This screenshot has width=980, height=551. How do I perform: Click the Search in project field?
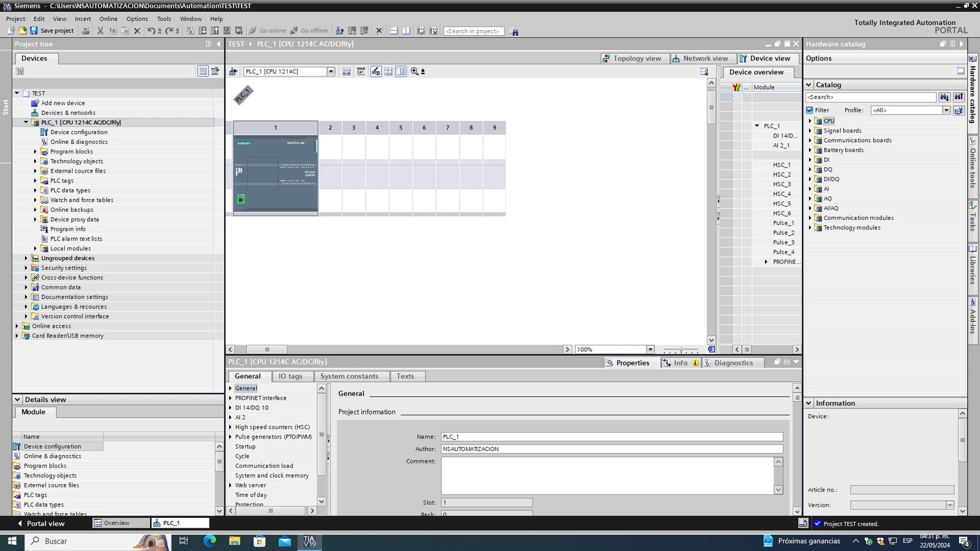click(473, 31)
